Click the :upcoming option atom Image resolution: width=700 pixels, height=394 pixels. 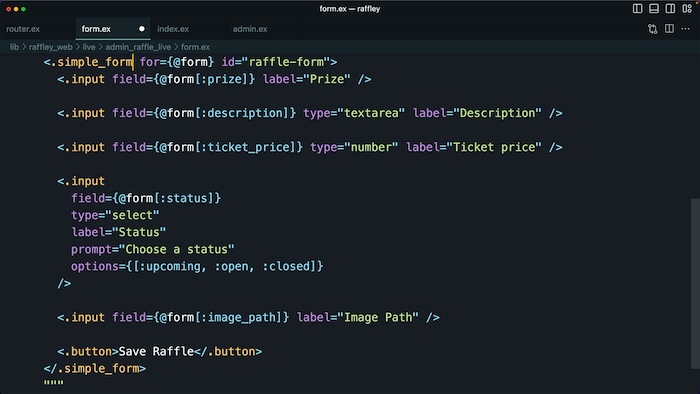170,266
